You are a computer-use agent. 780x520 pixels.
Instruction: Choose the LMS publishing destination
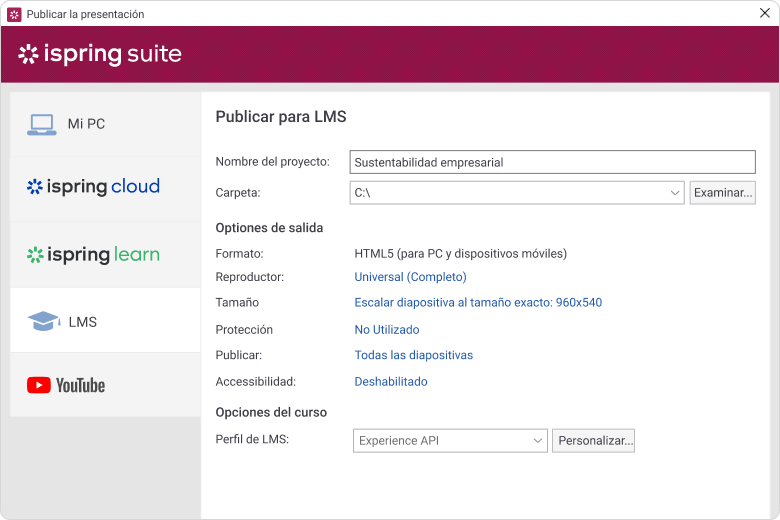click(x=105, y=320)
